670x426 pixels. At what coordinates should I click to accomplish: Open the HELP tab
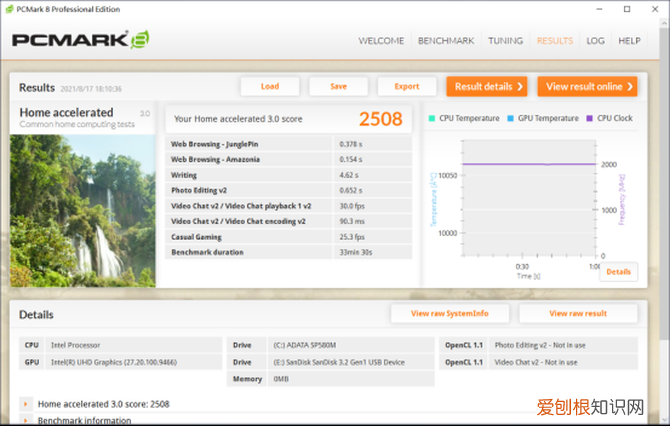[629, 41]
